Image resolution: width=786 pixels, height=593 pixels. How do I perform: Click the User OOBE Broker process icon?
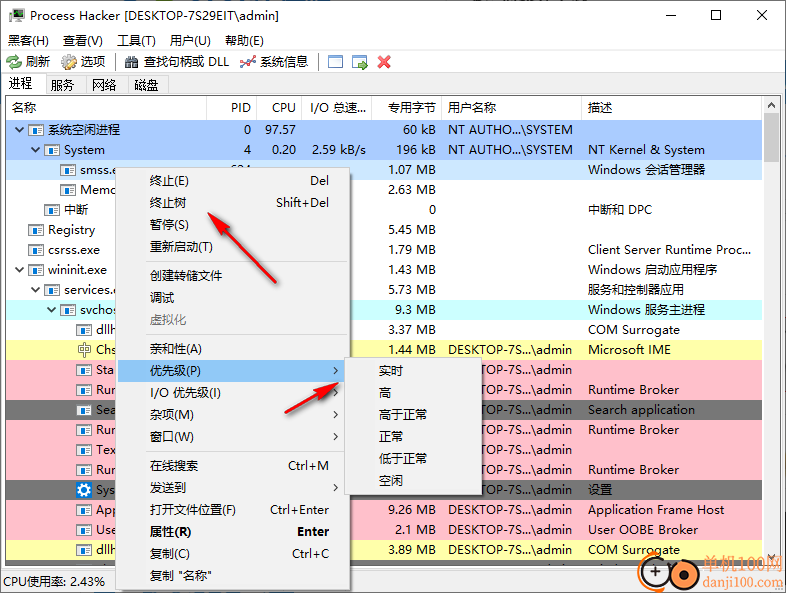84,530
